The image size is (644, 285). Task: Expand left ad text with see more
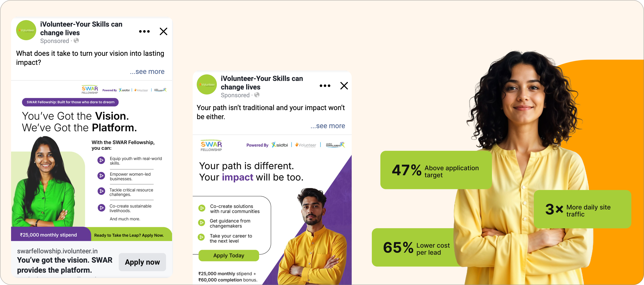(x=147, y=72)
